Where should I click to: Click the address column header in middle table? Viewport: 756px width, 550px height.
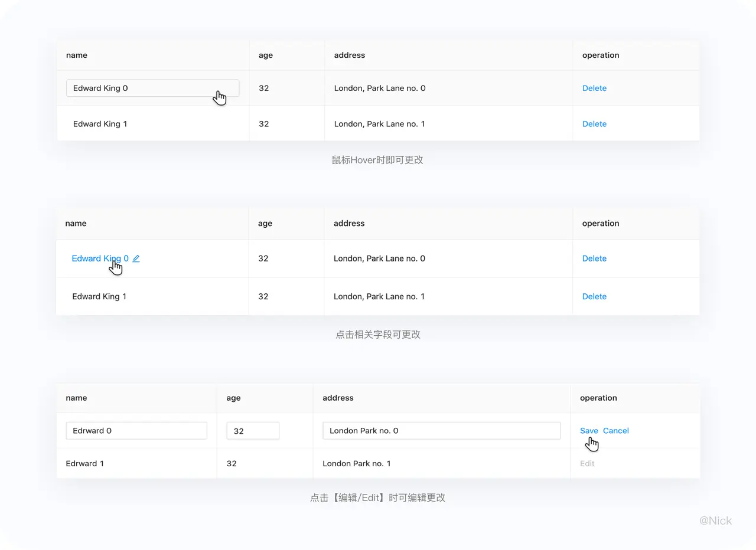[349, 223]
